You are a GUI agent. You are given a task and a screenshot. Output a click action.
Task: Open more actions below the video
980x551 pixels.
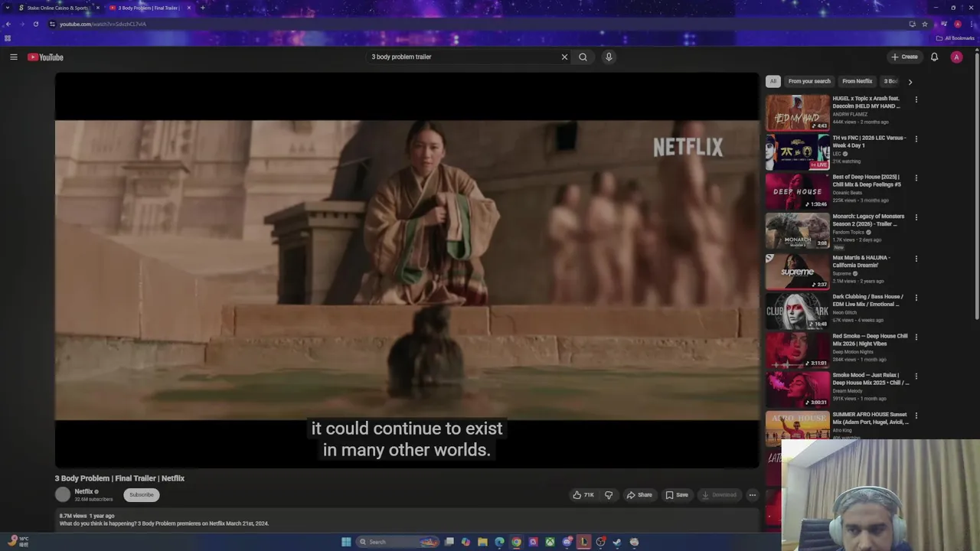[752, 494]
